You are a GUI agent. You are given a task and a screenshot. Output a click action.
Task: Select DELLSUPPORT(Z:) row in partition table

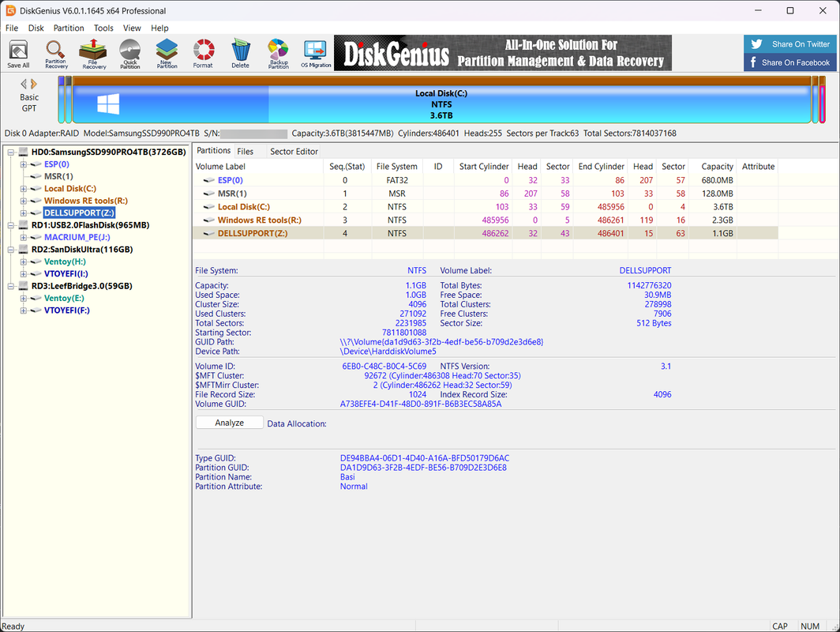(x=485, y=233)
